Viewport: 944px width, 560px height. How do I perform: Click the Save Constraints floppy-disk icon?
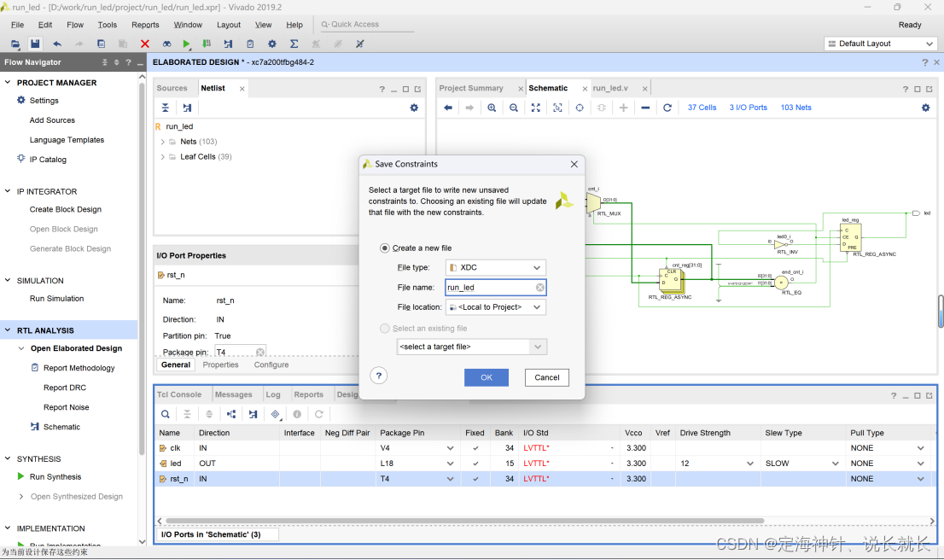pos(35,44)
